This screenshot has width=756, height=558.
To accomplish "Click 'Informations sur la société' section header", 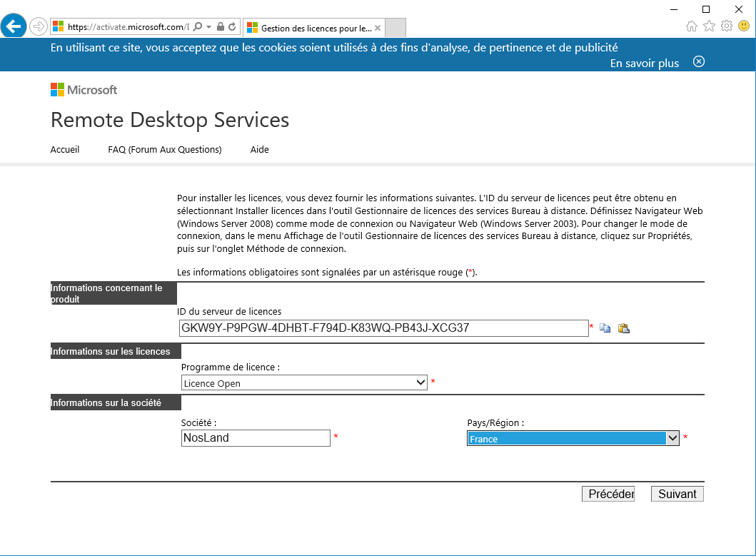I will click(x=116, y=403).
